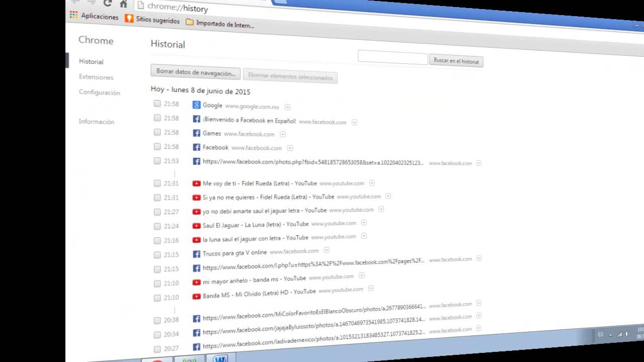The width and height of the screenshot is (644, 362).
Task: Click YouTube favicon beside yo no debi amarte
Action: 197,212
